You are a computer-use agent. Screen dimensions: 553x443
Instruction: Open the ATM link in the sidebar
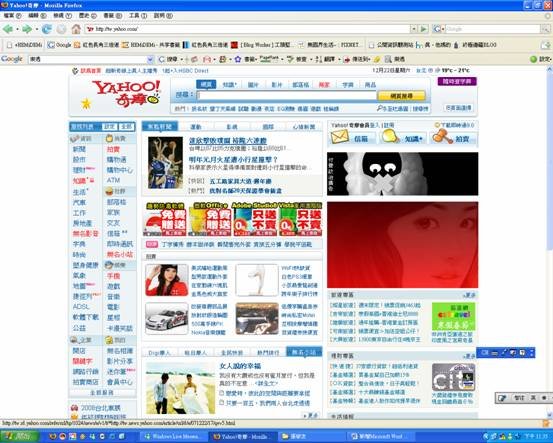[x=113, y=180]
